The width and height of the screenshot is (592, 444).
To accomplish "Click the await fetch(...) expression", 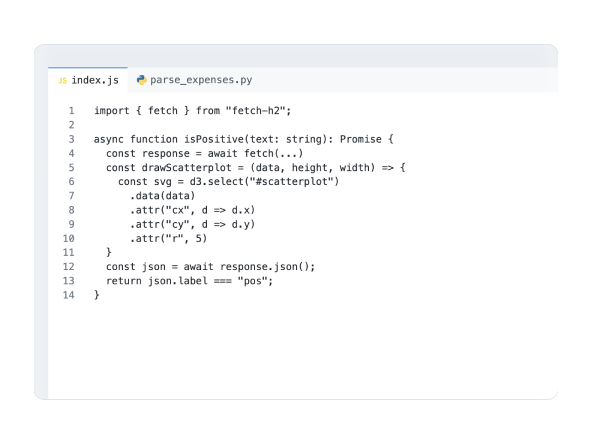I will point(255,153).
